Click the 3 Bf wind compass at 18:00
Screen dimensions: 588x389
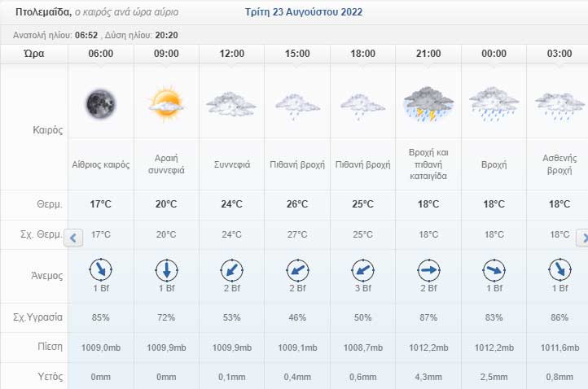click(362, 270)
